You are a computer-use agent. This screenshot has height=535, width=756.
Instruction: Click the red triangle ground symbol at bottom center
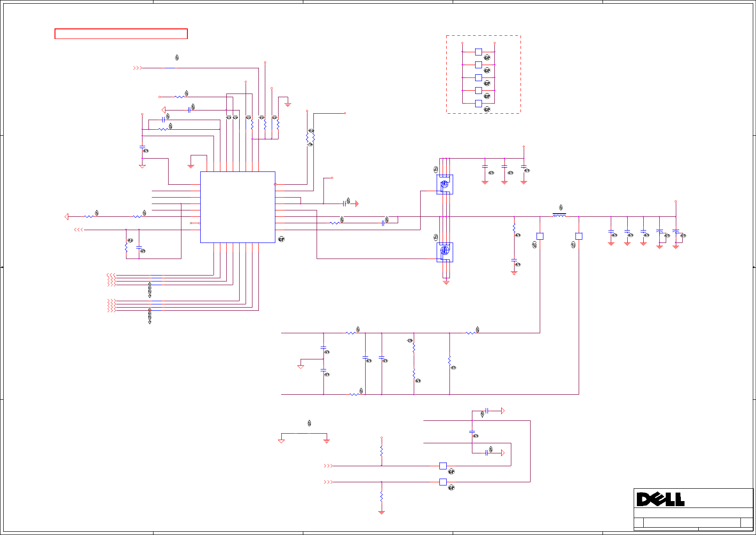point(281,441)
